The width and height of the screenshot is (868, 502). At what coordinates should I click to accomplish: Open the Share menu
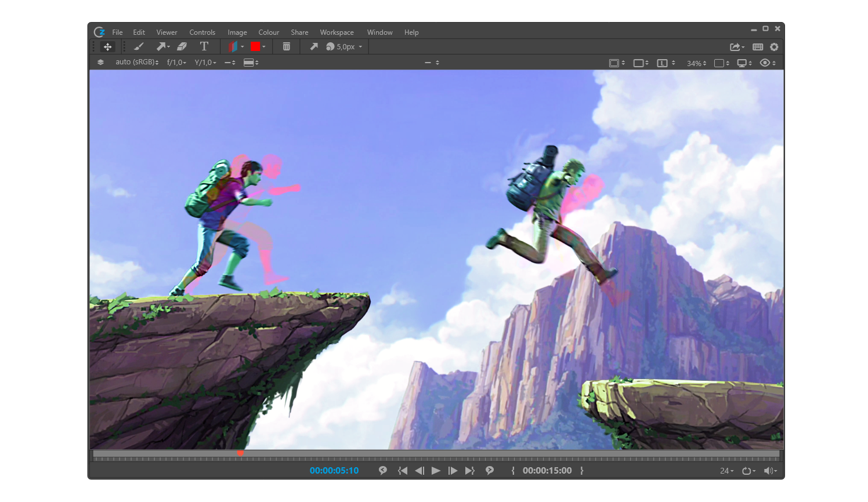click(299, 32)
